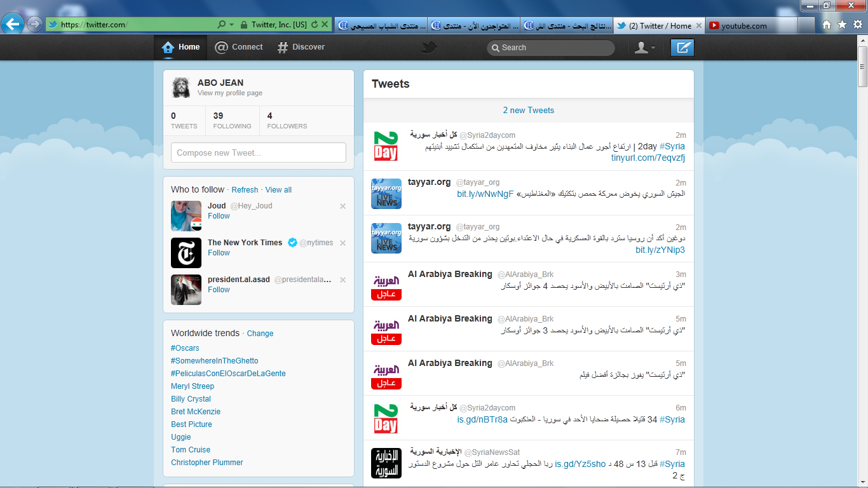Screen dimensions: 868x488
Task: Open the #Oscars trend
Action: point(185,348)
